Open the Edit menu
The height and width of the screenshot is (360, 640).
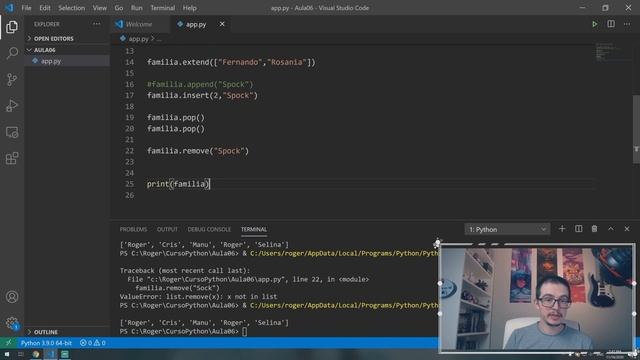(45, 8)
